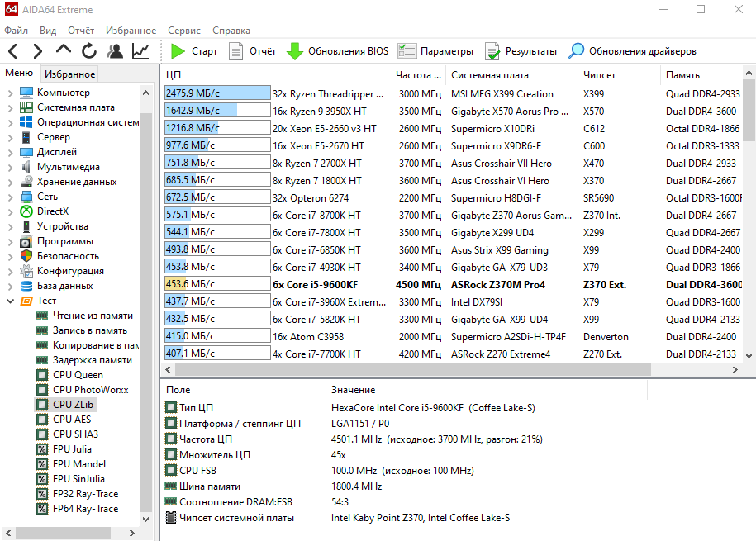Click the back navigation arrow
756x541 pixels.
(x=14, y=51)
